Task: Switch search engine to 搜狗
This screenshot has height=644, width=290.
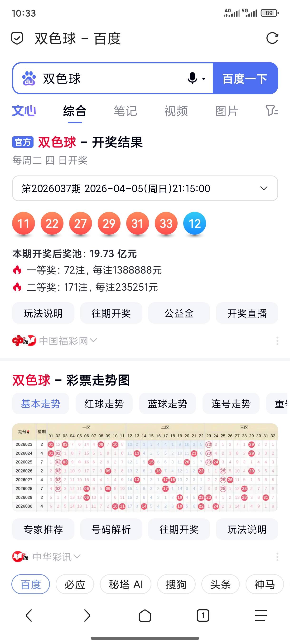Action: pyautogui.click(x=176, y=584)
